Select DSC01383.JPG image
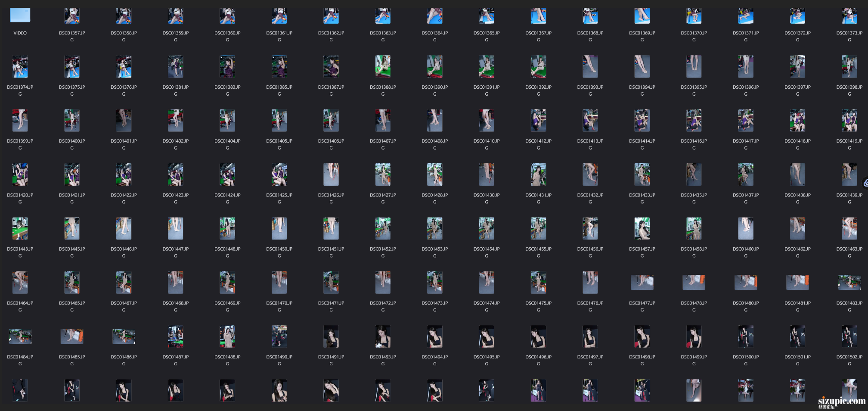The height and width of the screenshot is (411, 868). tap(227, 66)
